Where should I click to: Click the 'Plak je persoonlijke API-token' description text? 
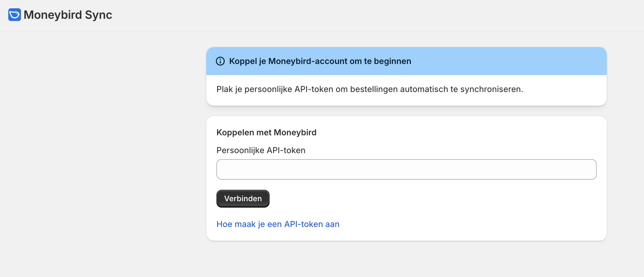pyautogui.click(x=369, y=89)
